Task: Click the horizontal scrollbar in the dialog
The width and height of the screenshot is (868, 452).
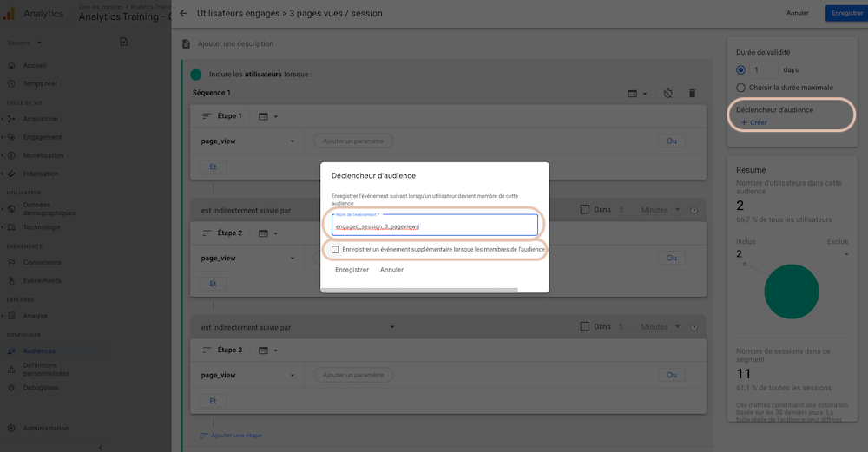Action: [x=419, y=290]
